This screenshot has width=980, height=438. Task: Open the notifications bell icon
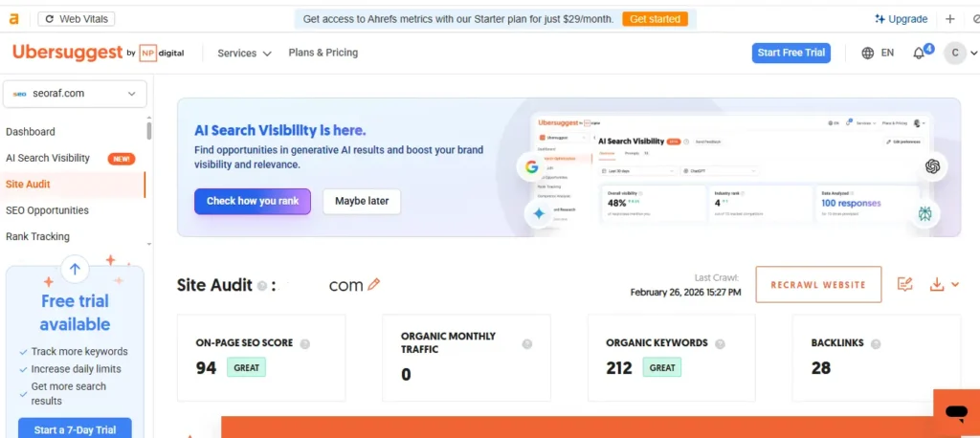(x=919, y=54)
